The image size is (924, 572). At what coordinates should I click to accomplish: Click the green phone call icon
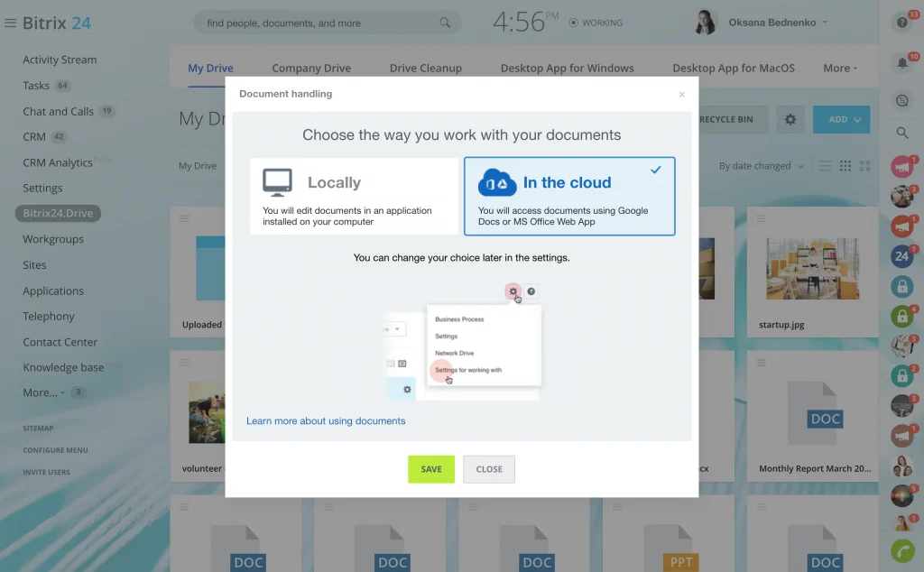901,550
